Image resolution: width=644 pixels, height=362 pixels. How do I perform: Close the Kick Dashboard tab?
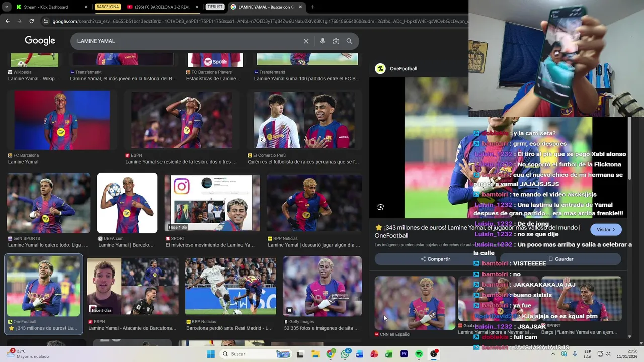click(86, 7)
